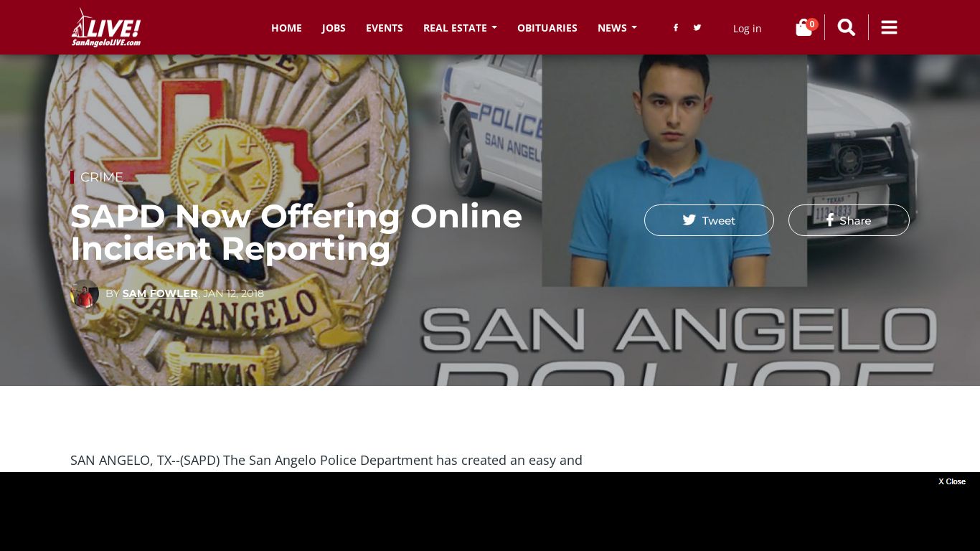Click the date JAN 12, 2018
Viewport: 980px width, 551px height.
coord(233,293)
